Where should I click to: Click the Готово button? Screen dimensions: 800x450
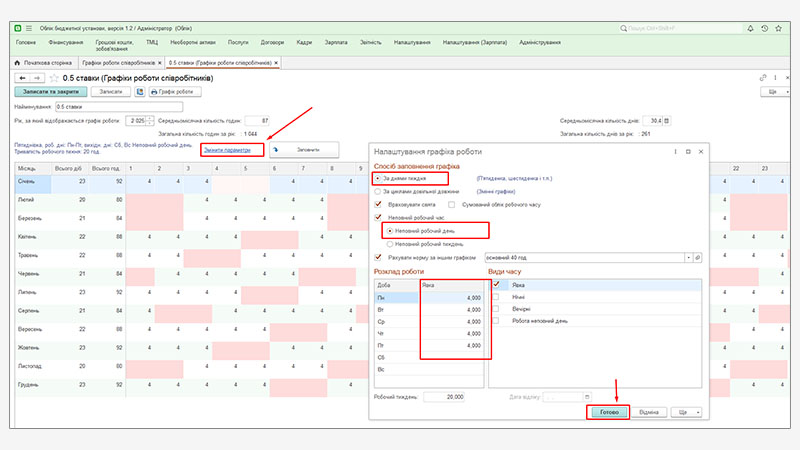point(607,411)
